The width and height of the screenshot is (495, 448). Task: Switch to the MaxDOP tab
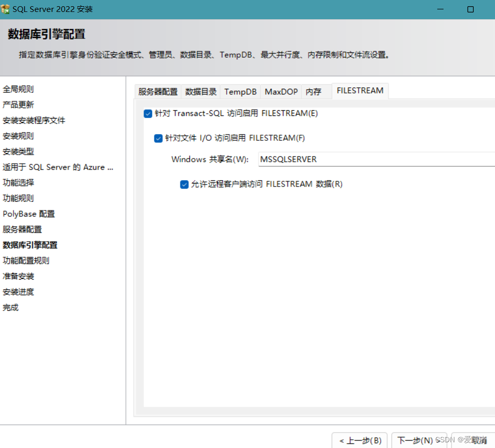tap(280, 91)
